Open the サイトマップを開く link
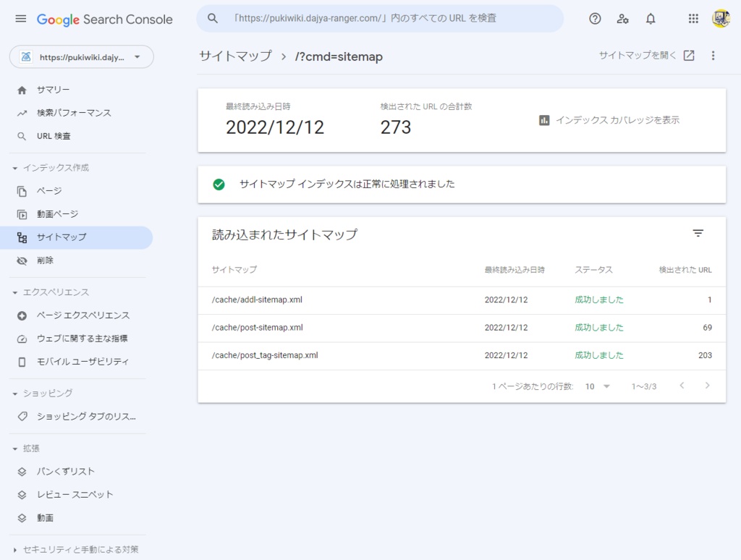 pyautogui.click(x=642, y=55)
